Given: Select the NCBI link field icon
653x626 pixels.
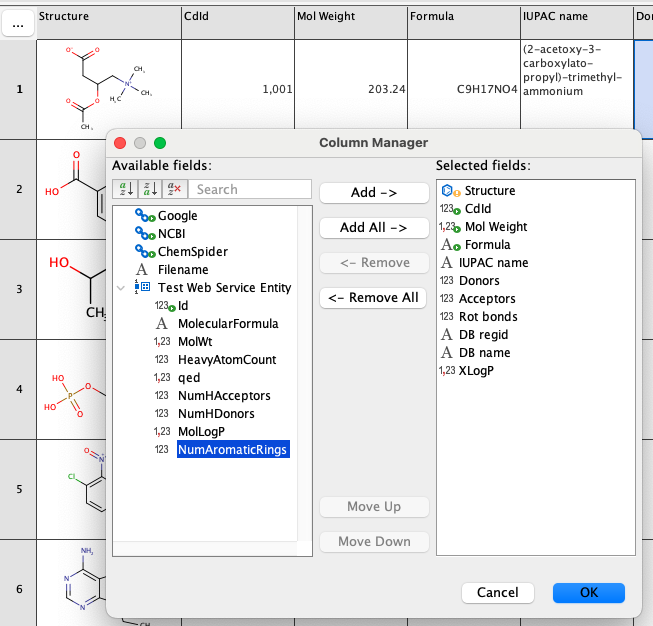Looking at the screenshot, I should click(x=145, y=234).
